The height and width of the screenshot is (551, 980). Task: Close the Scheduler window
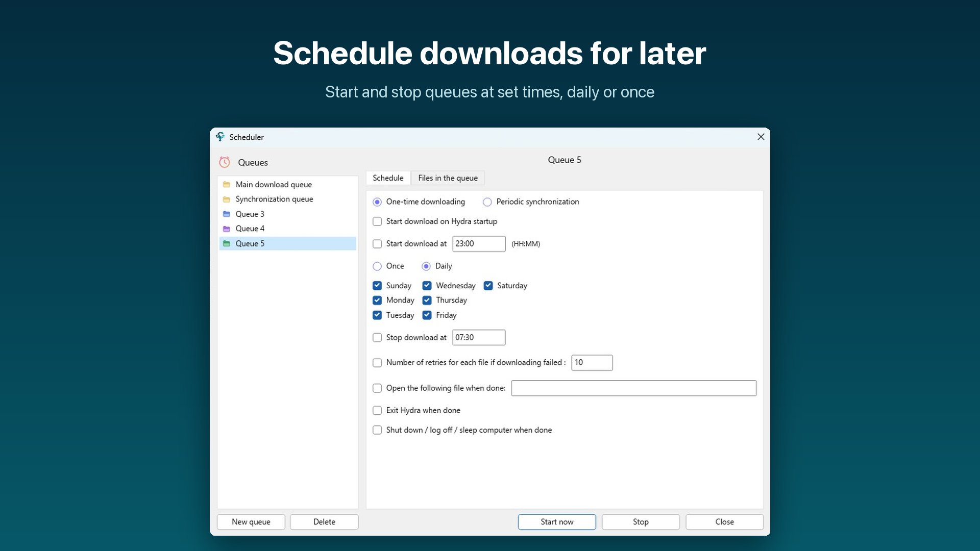pos(761,137)
